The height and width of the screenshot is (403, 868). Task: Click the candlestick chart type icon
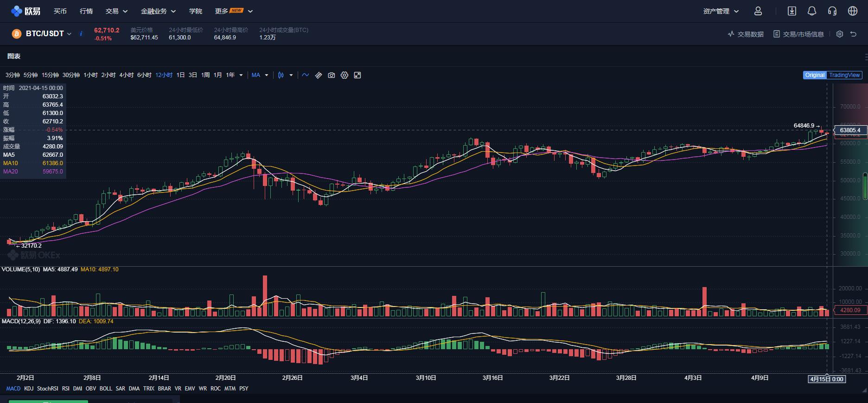pyautogui.click(x=281, y=75)
